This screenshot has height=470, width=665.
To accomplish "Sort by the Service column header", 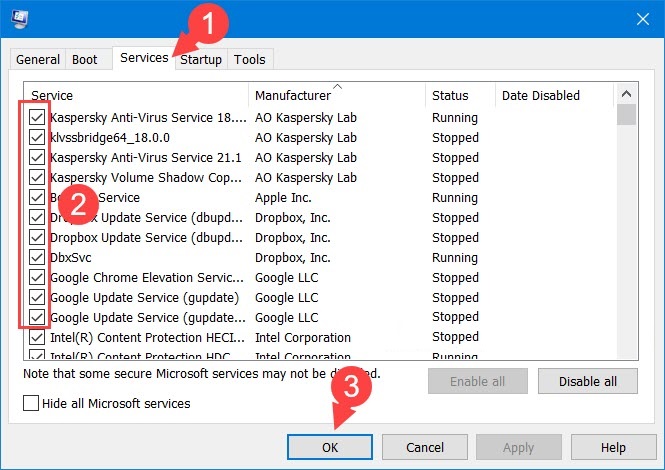I will [137, 95].
